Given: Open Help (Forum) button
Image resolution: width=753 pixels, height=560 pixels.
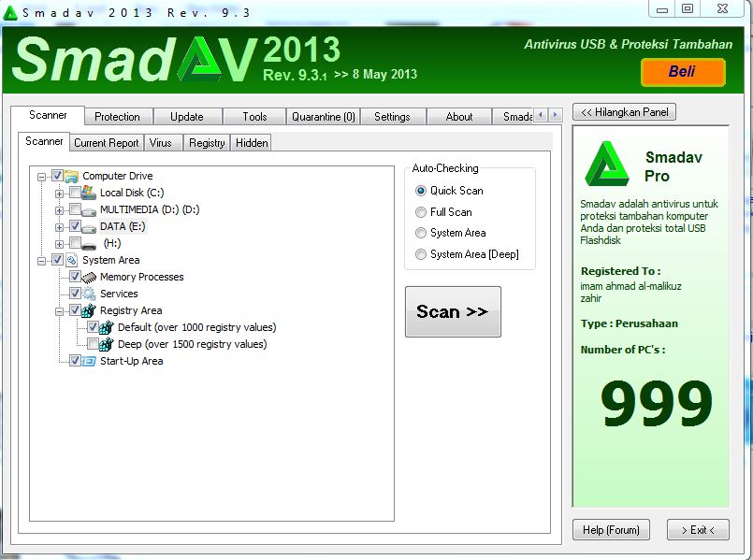Looking at the screenshot, I should [x=612, y=530].
